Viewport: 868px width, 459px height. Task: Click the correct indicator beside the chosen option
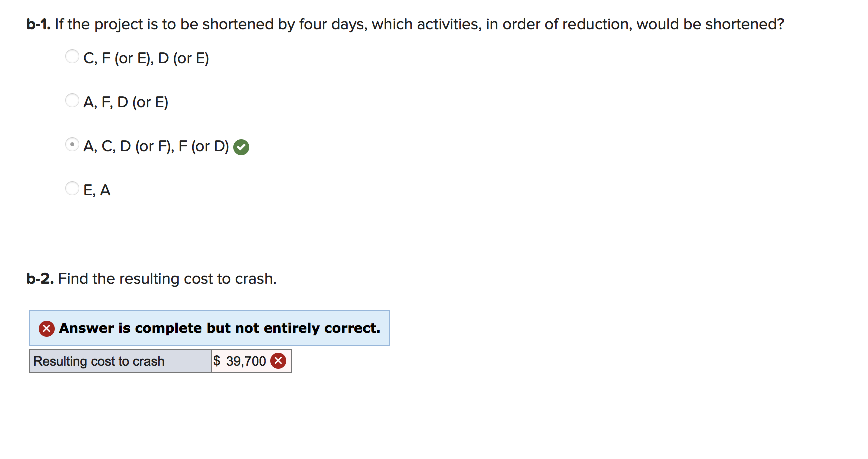point(241,147)
